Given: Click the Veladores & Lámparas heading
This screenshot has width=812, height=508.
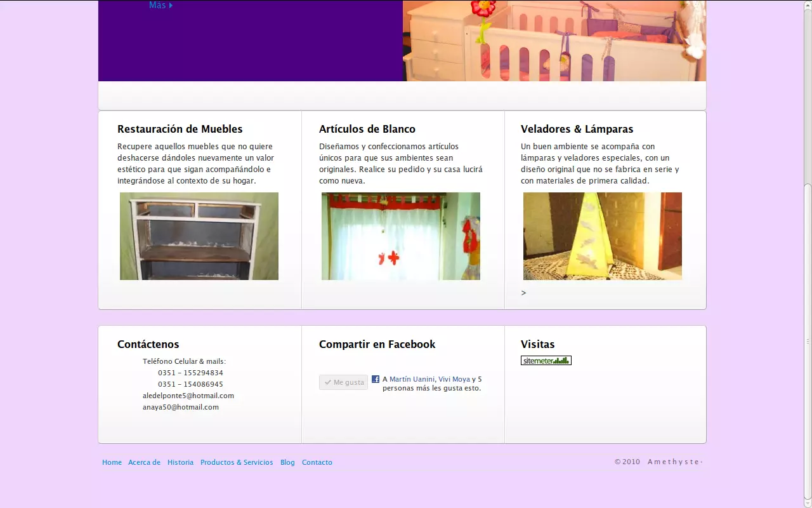Looking at the screenshot, I should click(577, 129).
